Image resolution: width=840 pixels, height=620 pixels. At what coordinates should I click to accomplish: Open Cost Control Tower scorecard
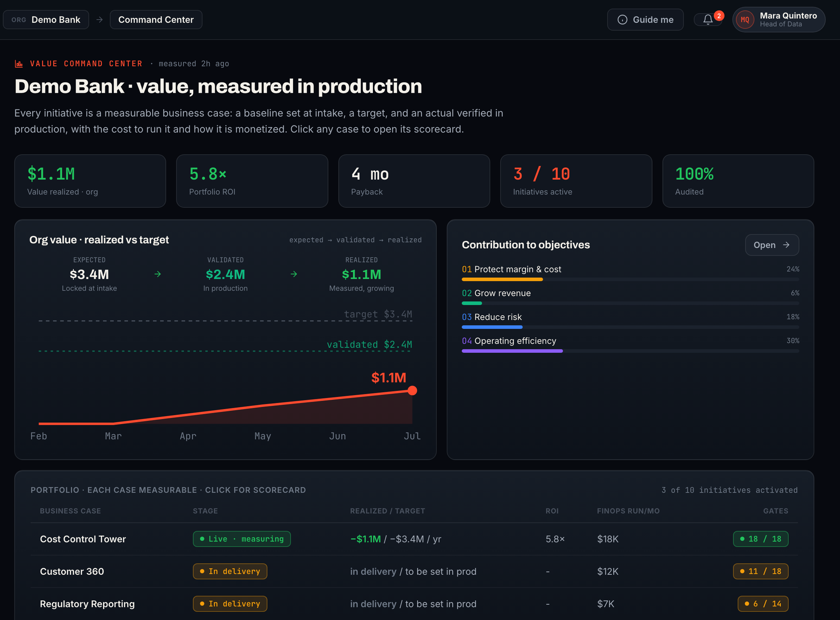coord(414,539)
